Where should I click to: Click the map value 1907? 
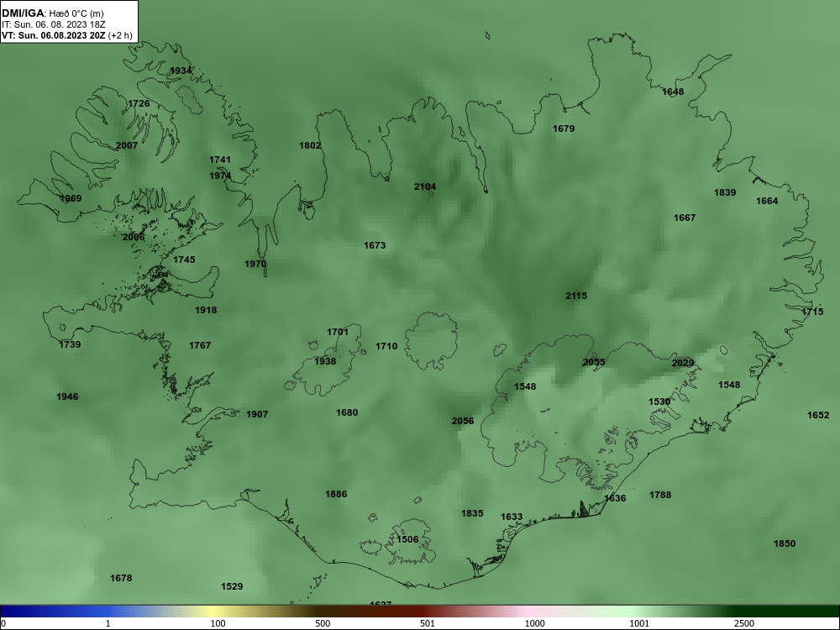tap(257, 415)
